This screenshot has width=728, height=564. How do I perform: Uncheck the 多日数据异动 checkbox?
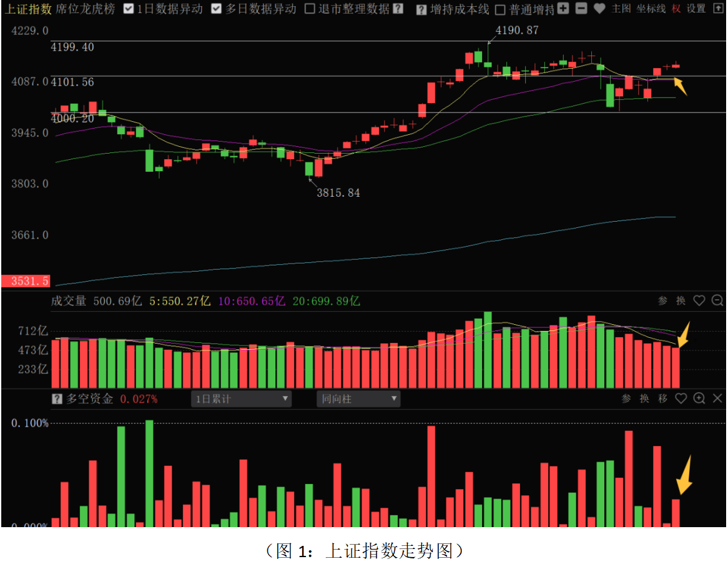[x=217, y=9]
